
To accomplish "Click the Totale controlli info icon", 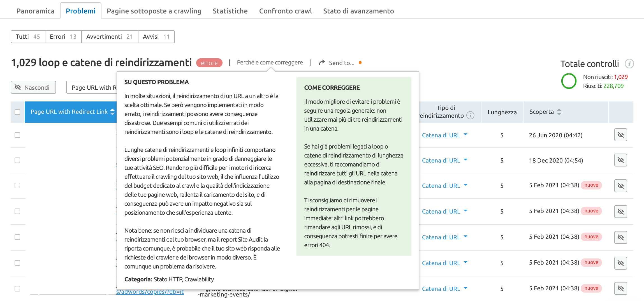I will coord(629,64).
